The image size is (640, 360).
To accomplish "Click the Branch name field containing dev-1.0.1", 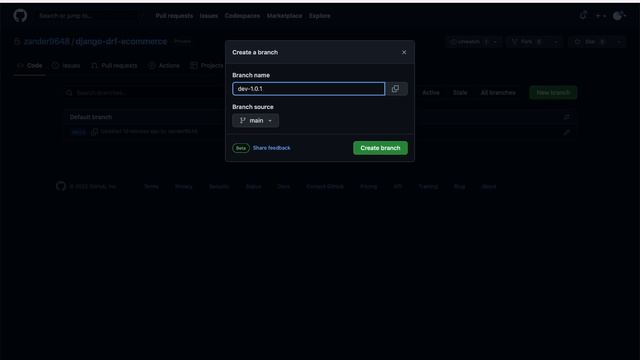I will (x=309, y=89).
